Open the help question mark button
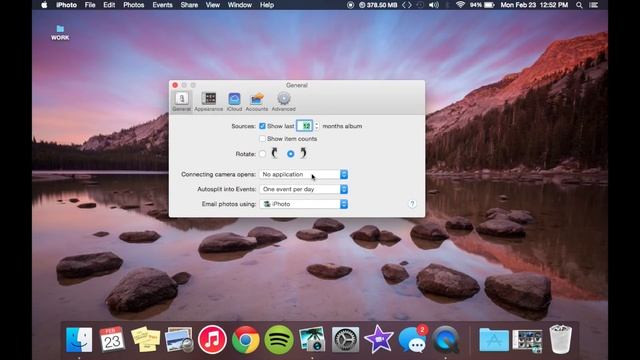The height and width of the screenshot is (360, 640). click(x=412, y=204)
